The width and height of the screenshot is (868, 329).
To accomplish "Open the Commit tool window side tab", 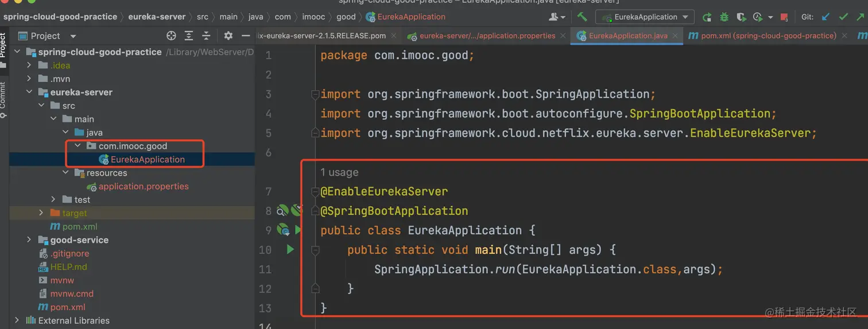I will click(x=3, y=100).
